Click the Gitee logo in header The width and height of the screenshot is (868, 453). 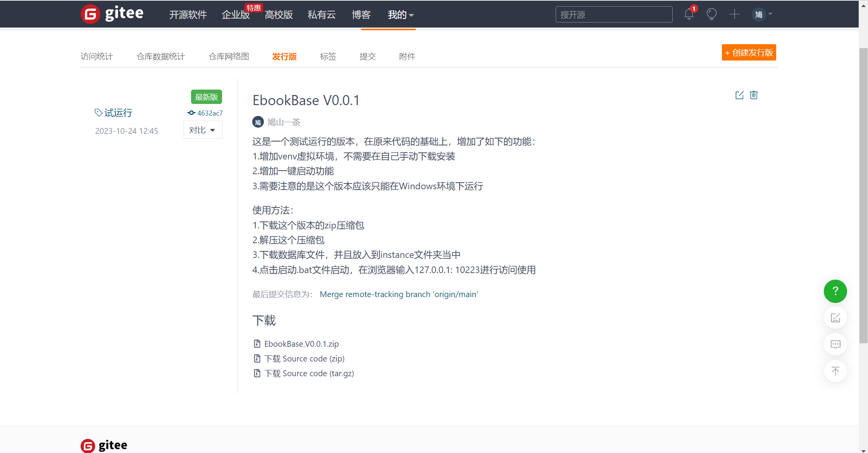112,14
